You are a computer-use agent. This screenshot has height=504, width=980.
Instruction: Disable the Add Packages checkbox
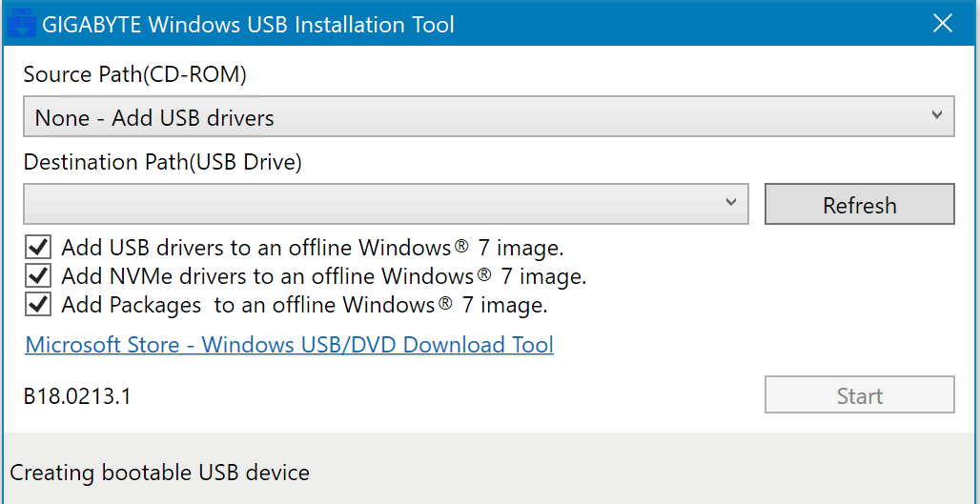click(38, 305)
